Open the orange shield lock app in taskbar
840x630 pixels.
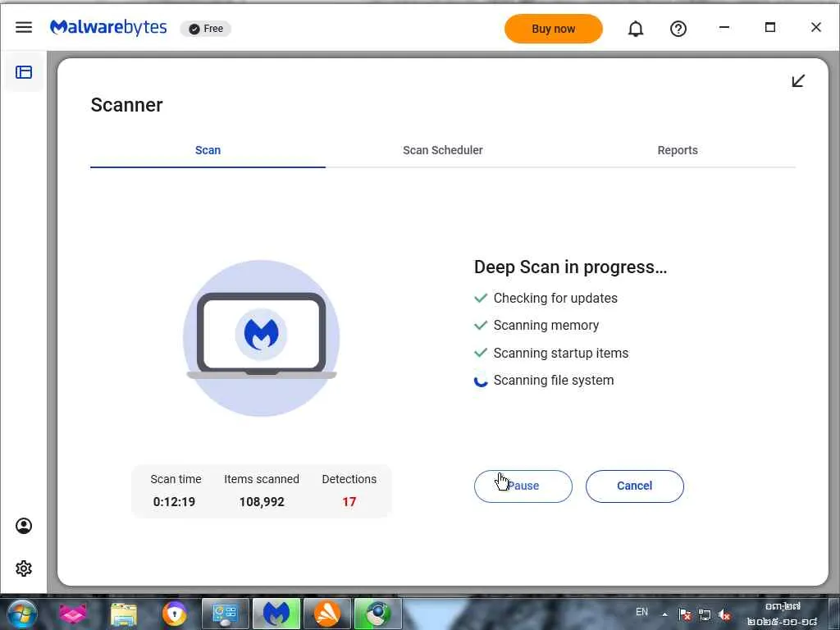pyautogui.click(x=175, y=614)
